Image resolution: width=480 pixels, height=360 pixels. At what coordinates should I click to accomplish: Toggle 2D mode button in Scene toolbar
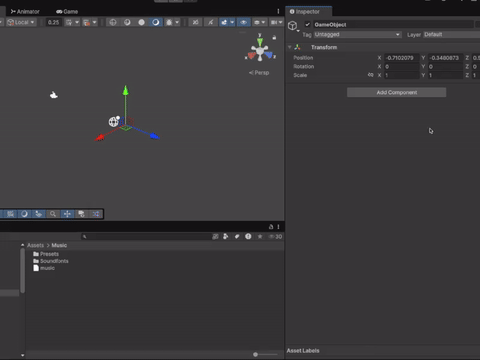coord(195,22)
